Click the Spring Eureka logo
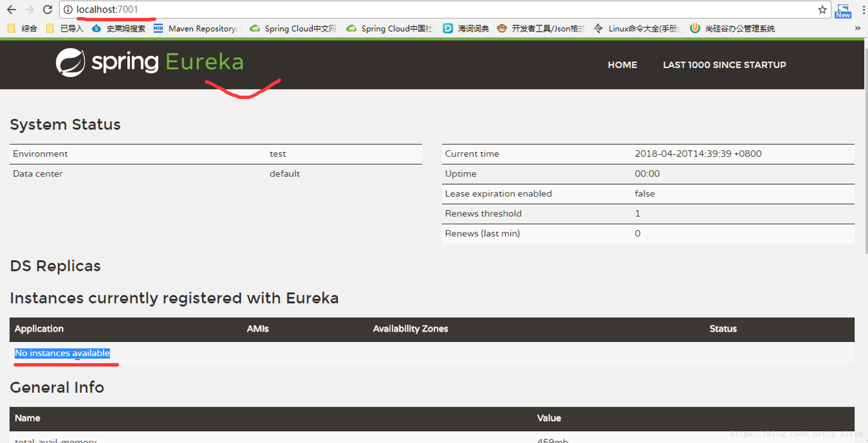868x443 pixels. pos(150,62)
